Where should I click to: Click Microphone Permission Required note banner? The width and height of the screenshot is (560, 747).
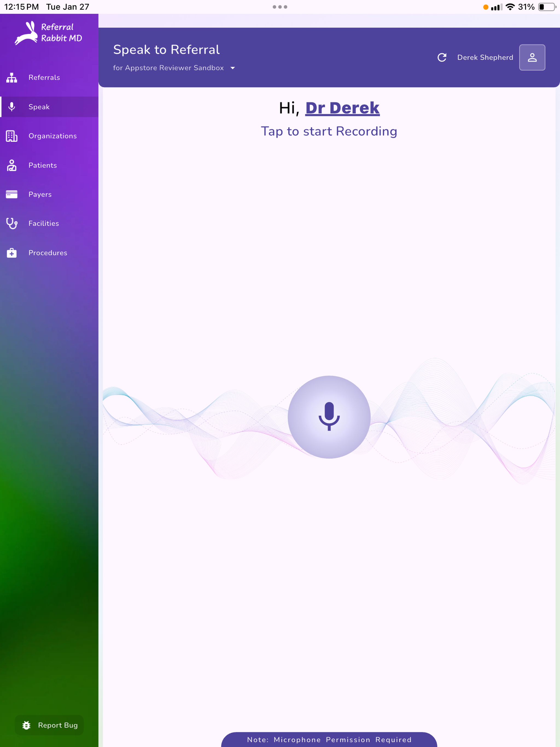(x=329, y=739)
